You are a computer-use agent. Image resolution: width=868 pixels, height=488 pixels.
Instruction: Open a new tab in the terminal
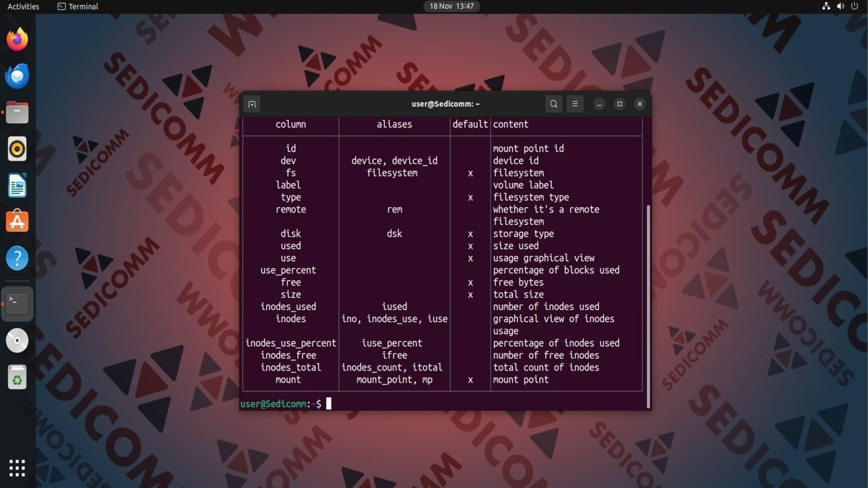pos(252,104)
